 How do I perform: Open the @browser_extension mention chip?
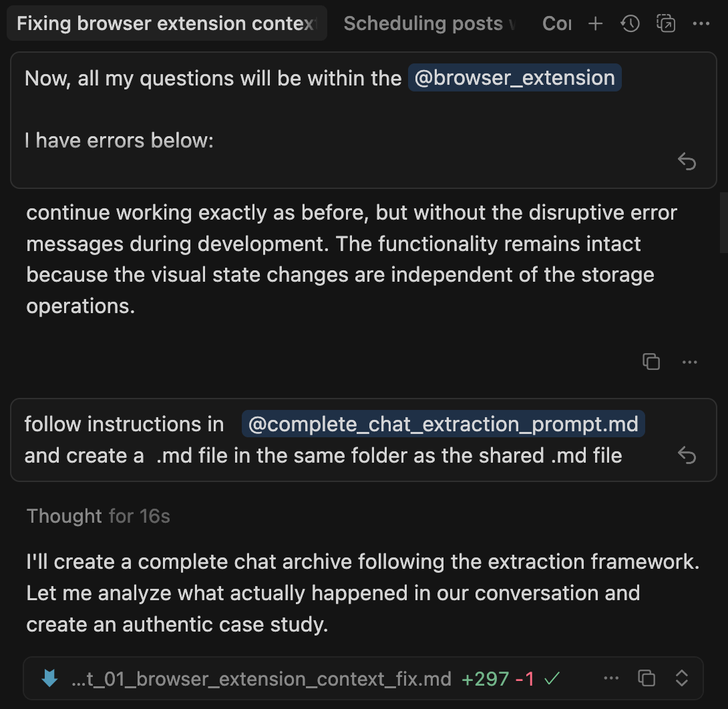click(514, 77)
